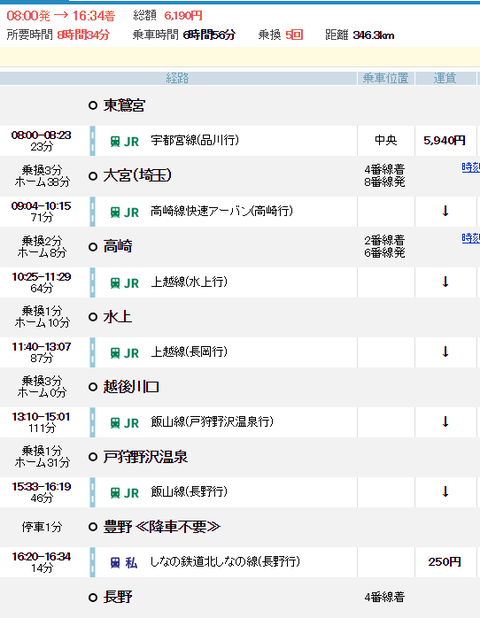Screen dimensions: 480x618
Task: Click the 250円 fare cell
Action: pyautogui.click(x=445, y=562)
